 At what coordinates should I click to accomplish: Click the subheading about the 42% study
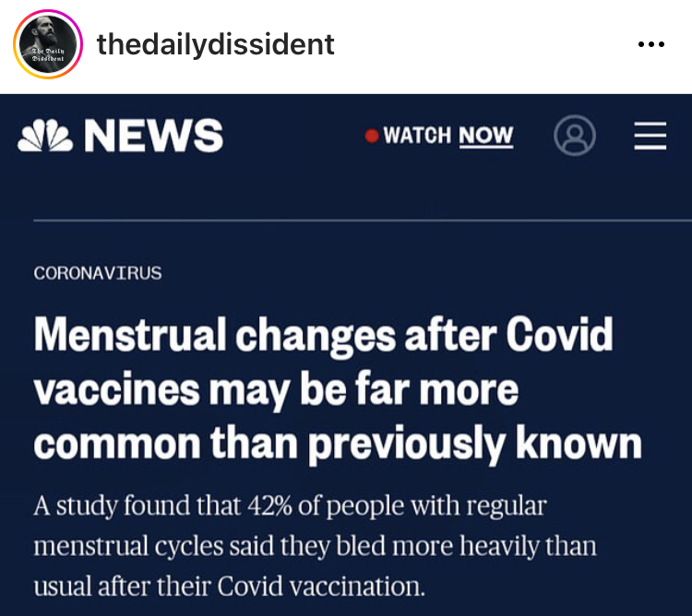coord(316,545)
